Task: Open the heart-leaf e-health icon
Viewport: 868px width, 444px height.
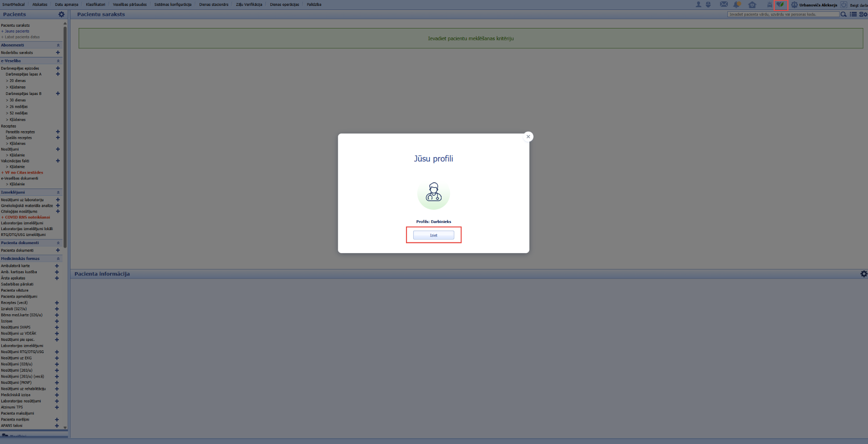Action: click(x=780, y=5)
